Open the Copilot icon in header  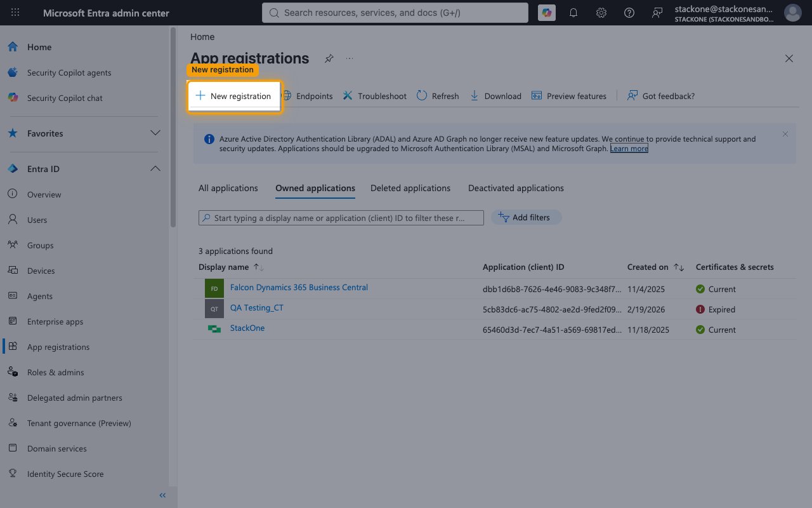546,13
